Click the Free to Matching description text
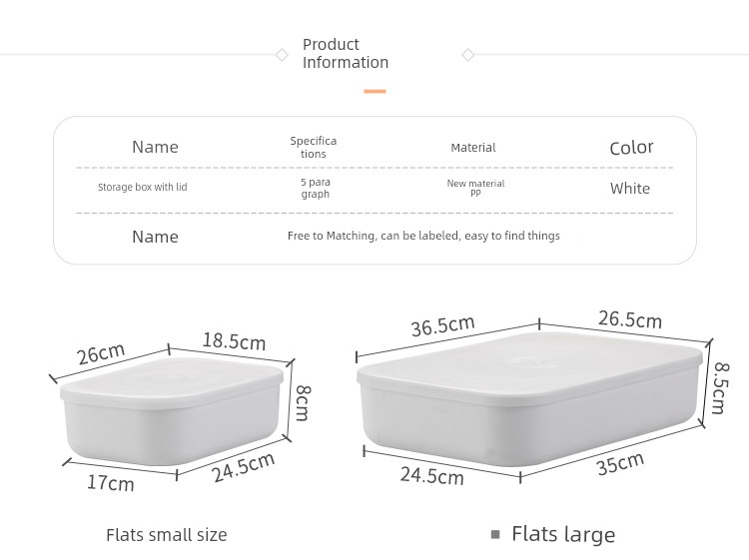749x560 pixels. pyautogui.click(x=423, y=236)
